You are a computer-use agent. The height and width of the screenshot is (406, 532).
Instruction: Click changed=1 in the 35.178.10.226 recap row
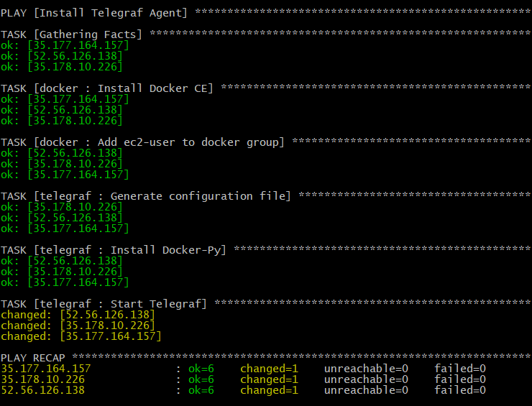[269, 379]
